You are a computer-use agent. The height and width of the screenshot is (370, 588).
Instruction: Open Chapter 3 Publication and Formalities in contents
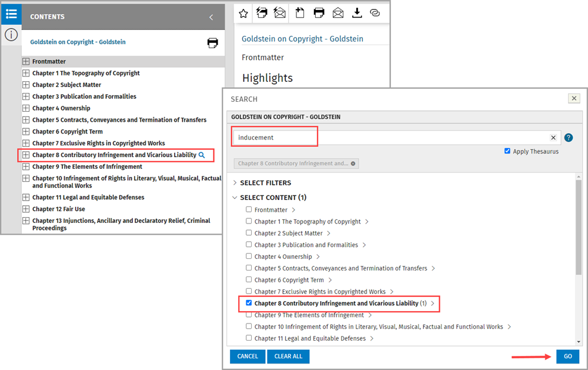(x=84, y=96)
